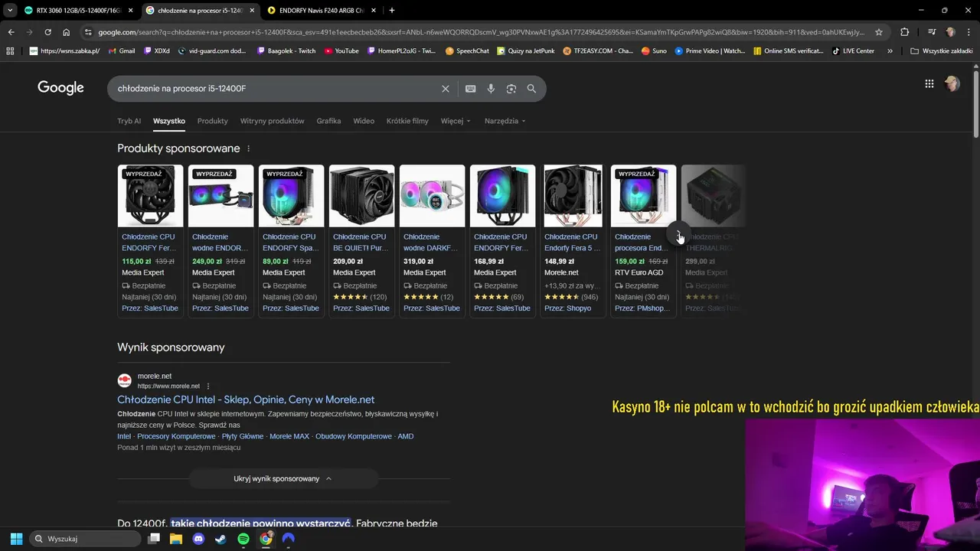Open the YouTube bookmark
Image resolution: width=980 pixels, height=551 pixels.
click(x=341, y=51)
